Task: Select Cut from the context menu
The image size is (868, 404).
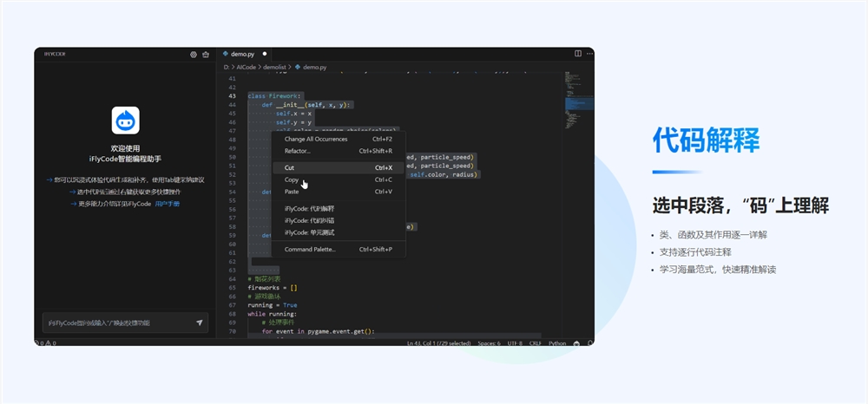Action: click(x=339, y=167)
